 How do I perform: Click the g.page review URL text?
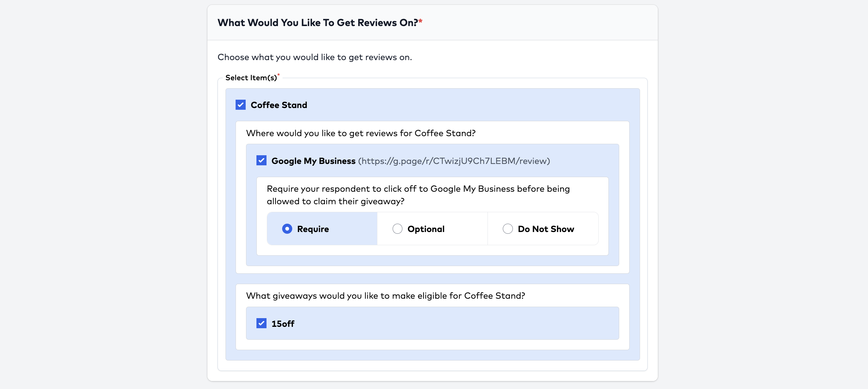pyautogui.click(x=454, y=161)
